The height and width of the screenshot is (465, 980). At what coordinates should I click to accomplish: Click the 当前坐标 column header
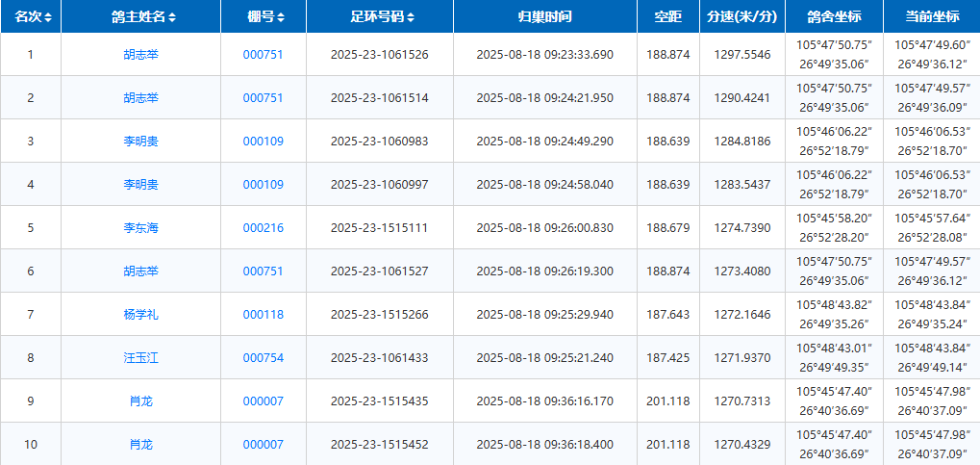(932, 17)
